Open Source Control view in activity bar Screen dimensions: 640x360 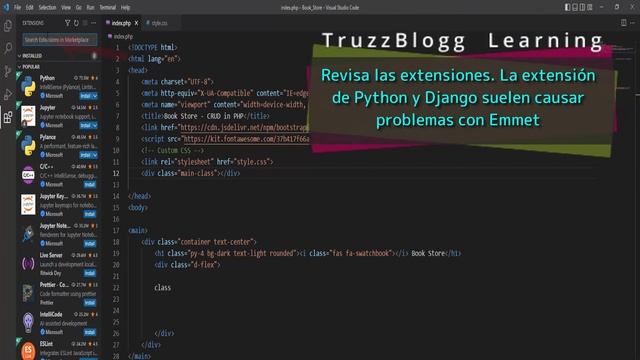(x=8, y=71)
